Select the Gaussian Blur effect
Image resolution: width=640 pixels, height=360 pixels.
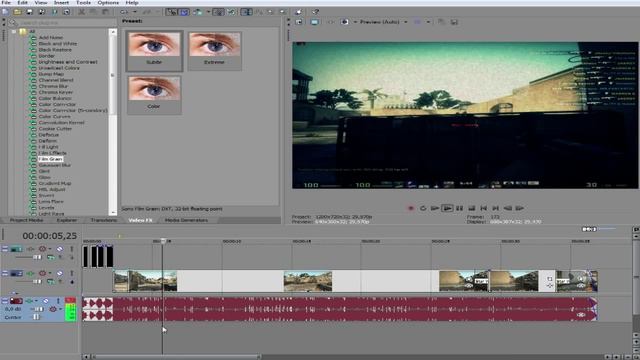[55, 165]
